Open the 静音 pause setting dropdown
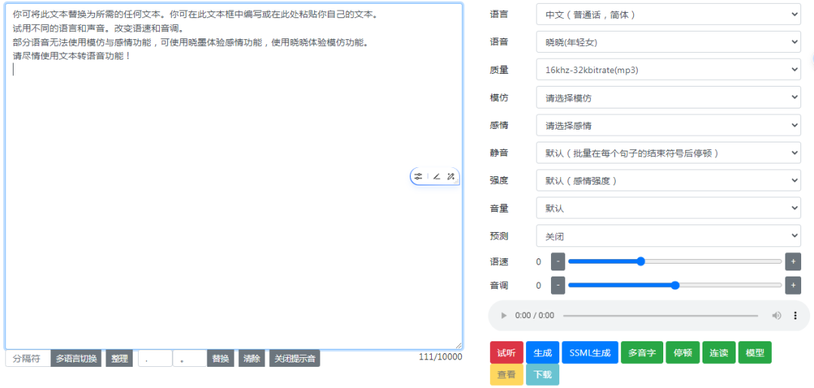This screenshot has height=388, width=814. point(668,153)
